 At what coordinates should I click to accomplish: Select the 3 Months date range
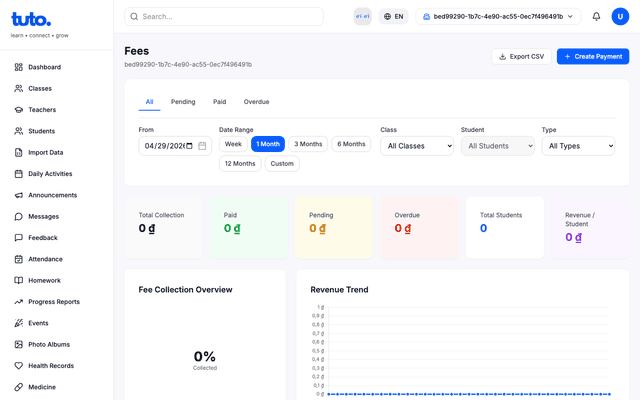[308, 144]
